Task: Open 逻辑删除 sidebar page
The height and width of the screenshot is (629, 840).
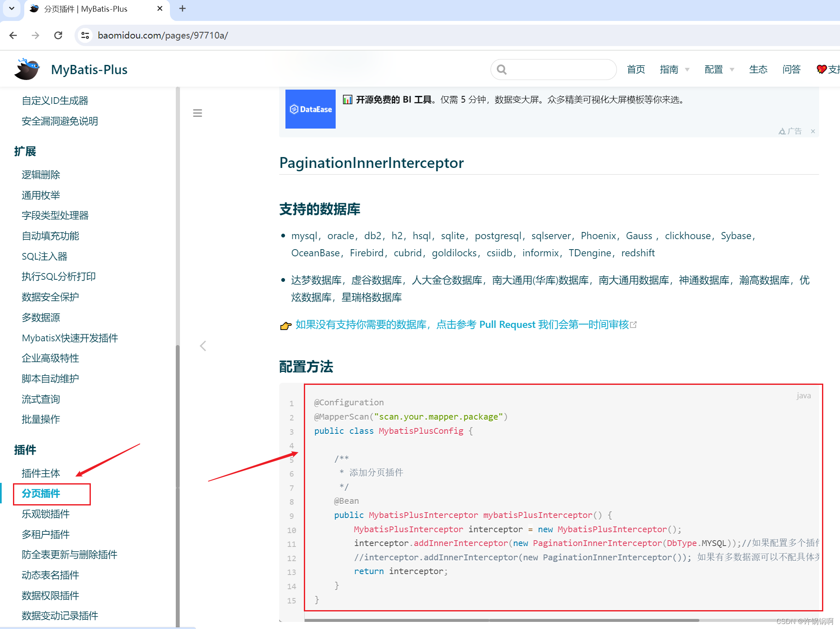Action: coord(41,175)
